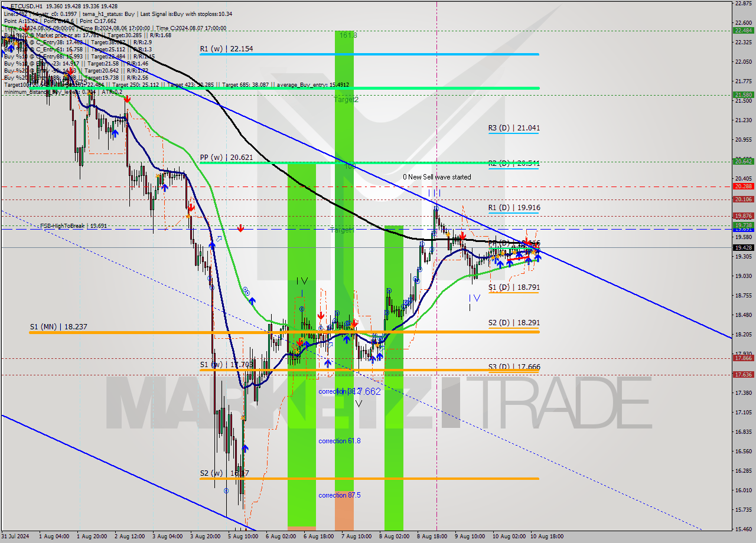The width and height of the screenshot is (756, 543).
Task: Click the 18.480 price axis value
Action: click(x=743, y=315)
